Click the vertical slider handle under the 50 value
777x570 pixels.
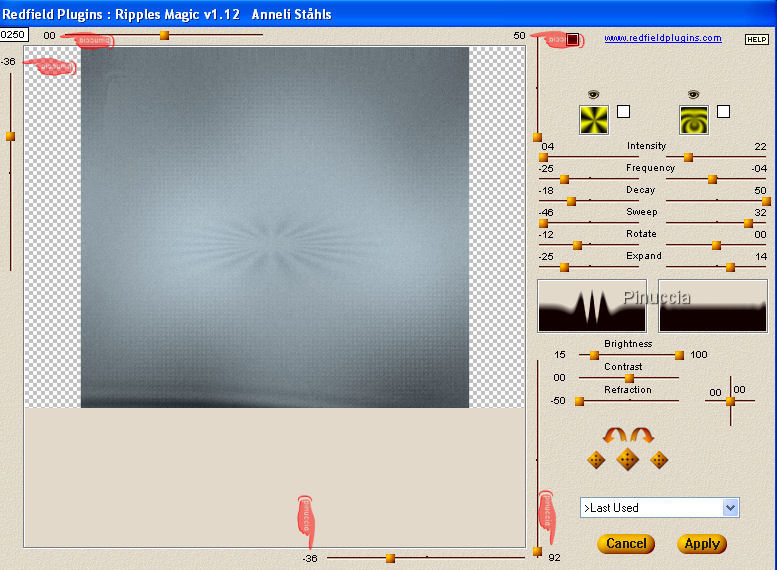click(537, 137)
